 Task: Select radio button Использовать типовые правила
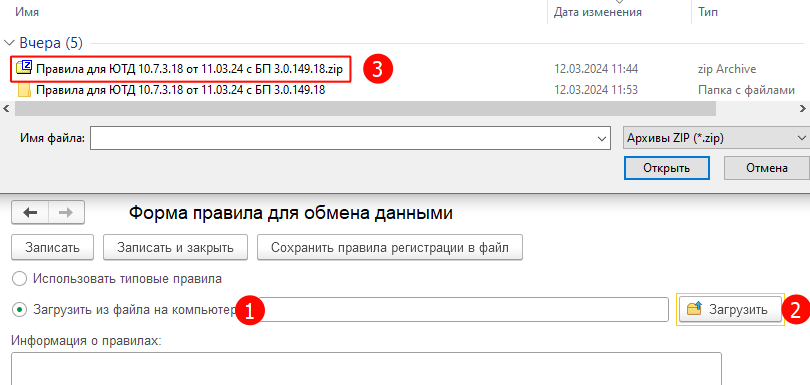[19, 279]
